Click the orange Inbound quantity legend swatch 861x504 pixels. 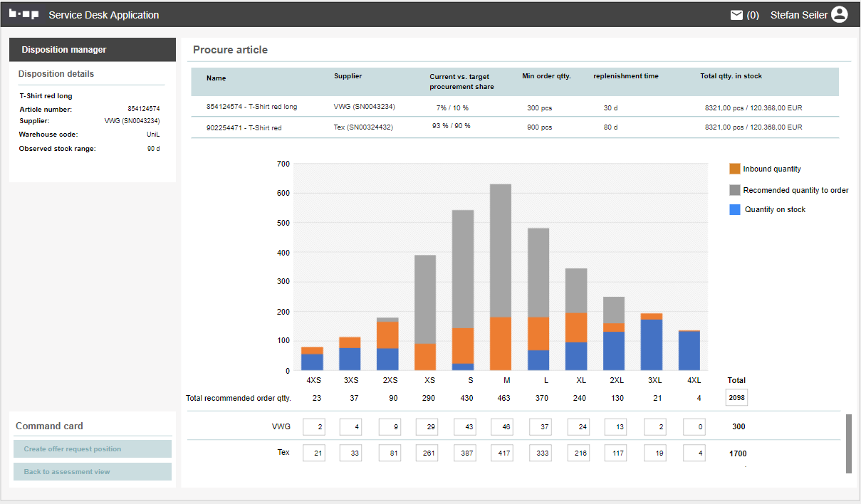coord(735,169)
